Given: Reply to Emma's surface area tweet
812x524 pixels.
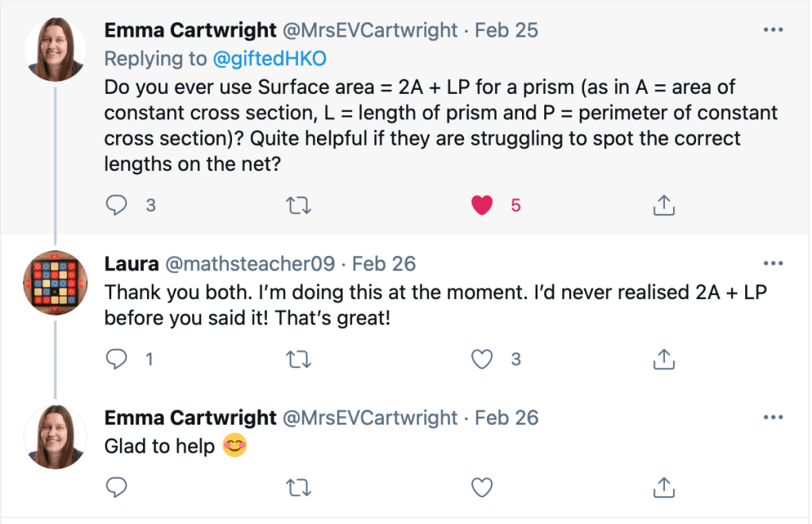Looking at the screenshot, I should click(x=117, y=205).
